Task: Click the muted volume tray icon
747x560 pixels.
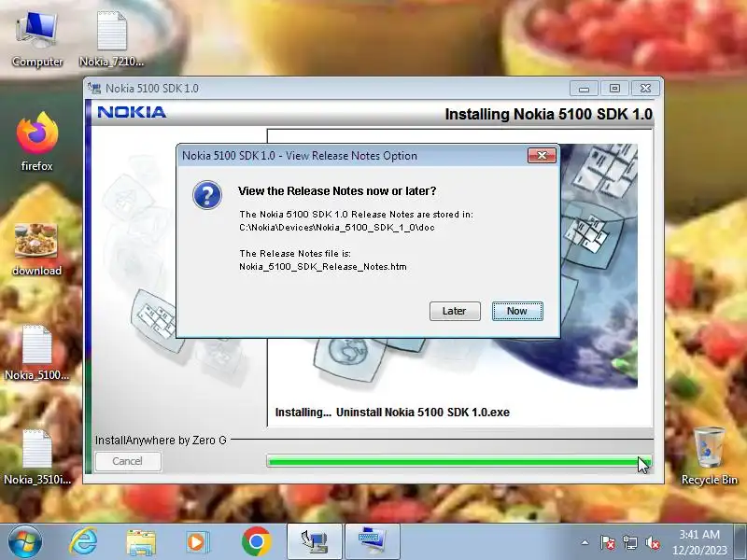Action: (652, 542)
